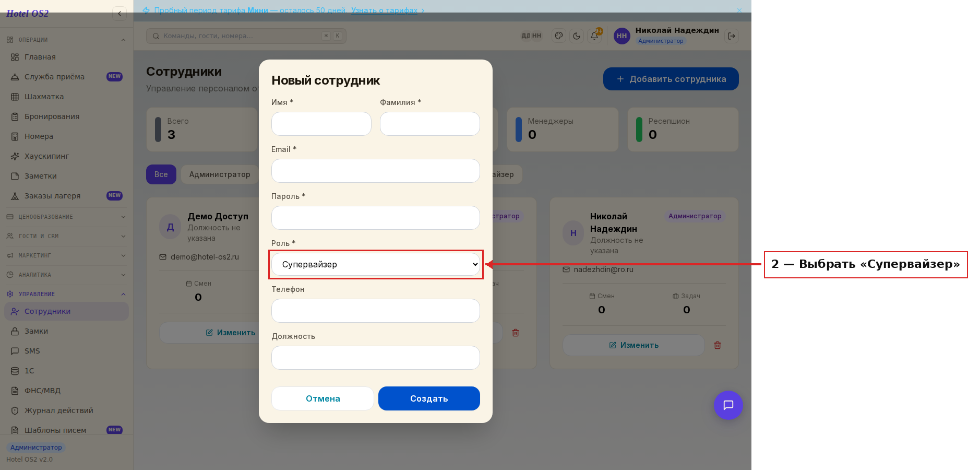Click the Новый сотрудник dialog title

pos(326,80)
